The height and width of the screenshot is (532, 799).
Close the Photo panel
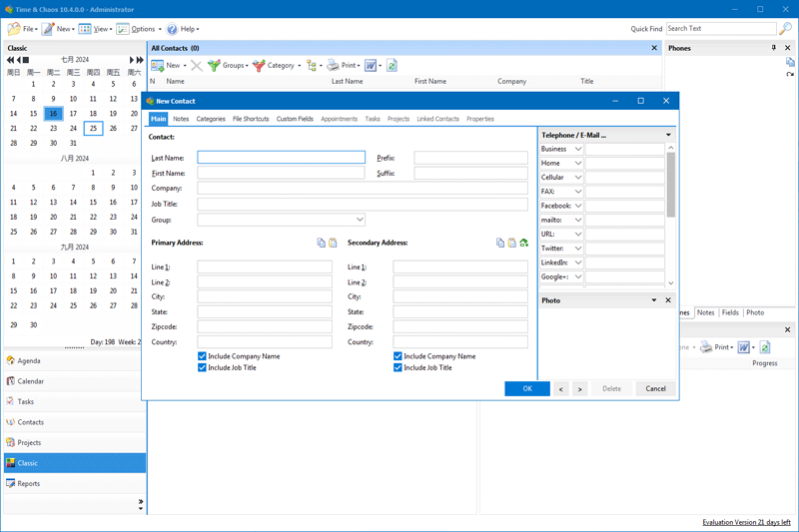tap(668, 300)
